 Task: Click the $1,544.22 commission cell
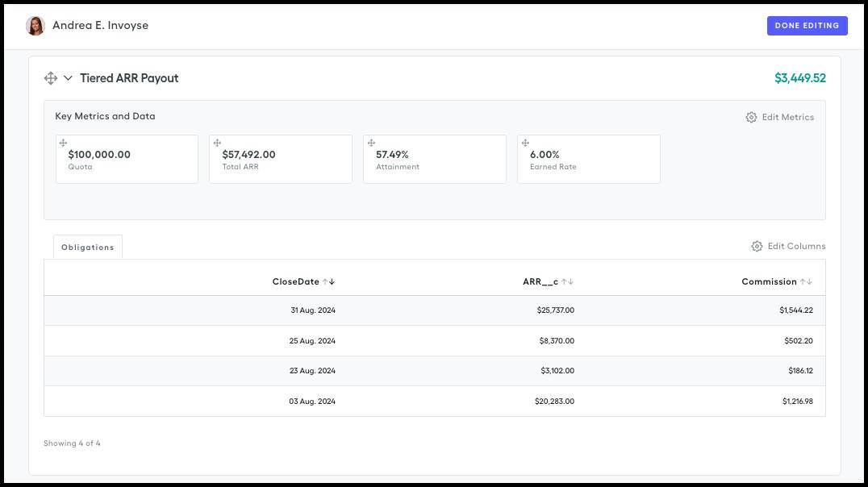click(796, 310)
